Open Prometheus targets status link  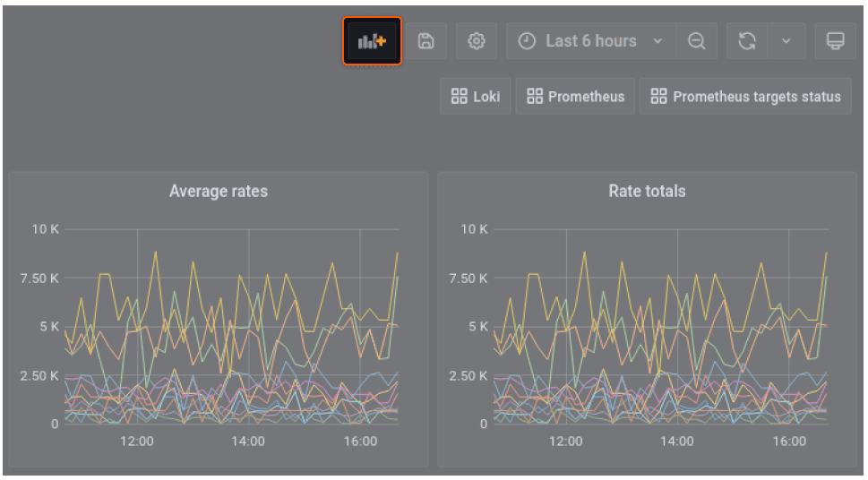[745, 97]
